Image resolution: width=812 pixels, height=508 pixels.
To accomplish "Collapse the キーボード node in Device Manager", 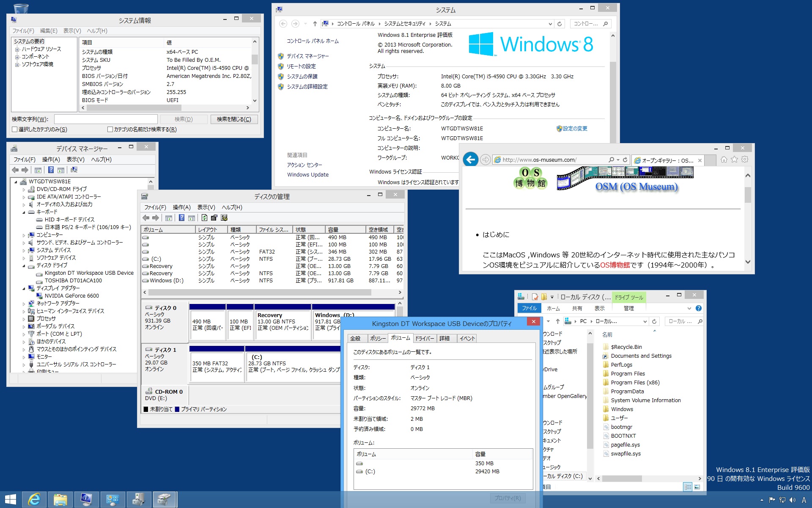I will click(x=24, y=212).
